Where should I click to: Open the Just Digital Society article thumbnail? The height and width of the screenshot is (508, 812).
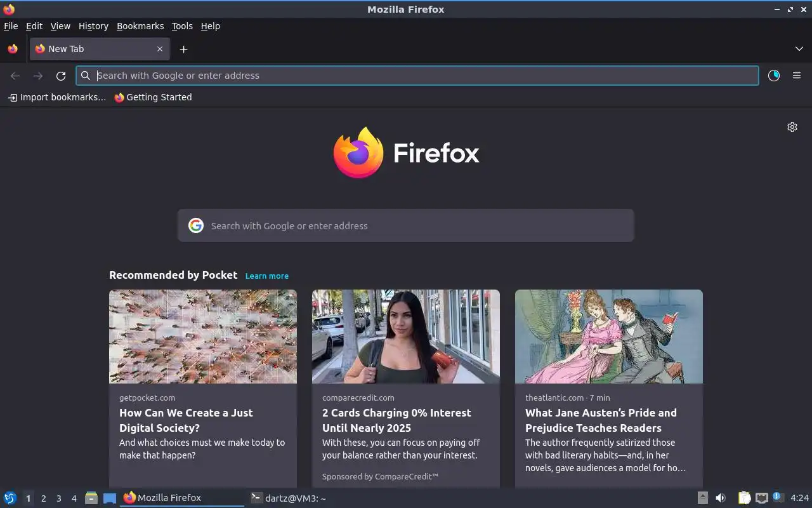(203, 337)
